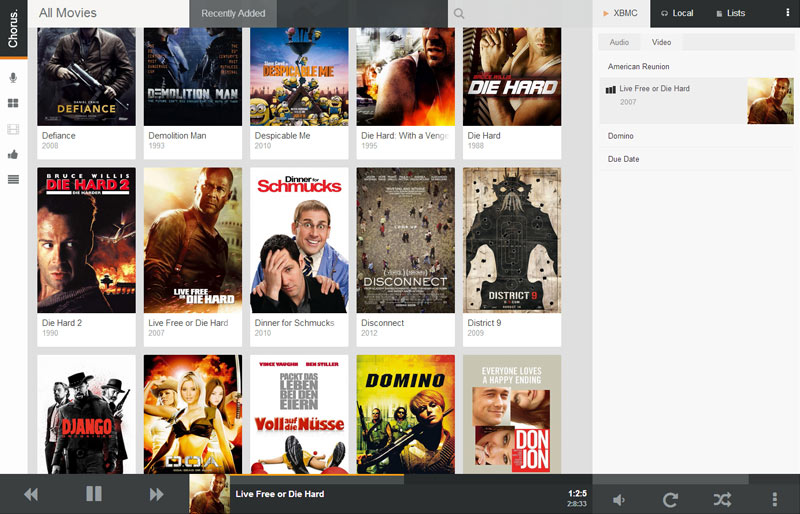Select the Audio playlist tab
Image resolution: width=800 pixels, height=514 pixels.
[619, 42]
